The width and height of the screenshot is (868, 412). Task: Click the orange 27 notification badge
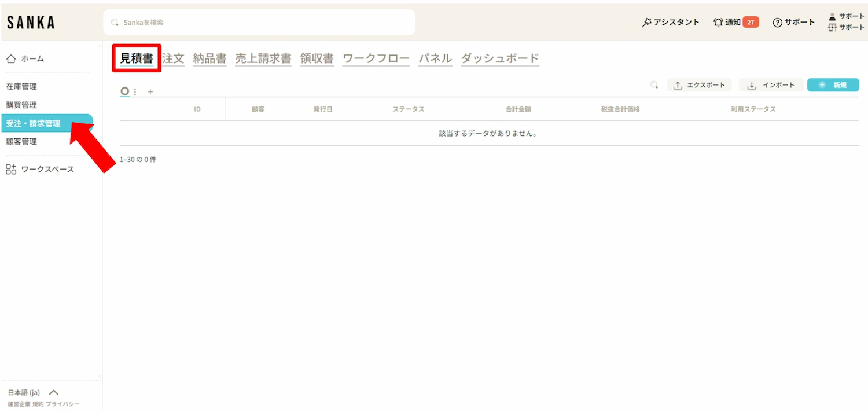(x=751, y=23)
